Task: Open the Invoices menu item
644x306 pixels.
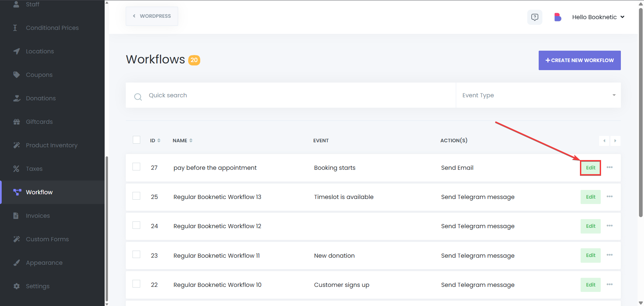Action: coord(52,216)
